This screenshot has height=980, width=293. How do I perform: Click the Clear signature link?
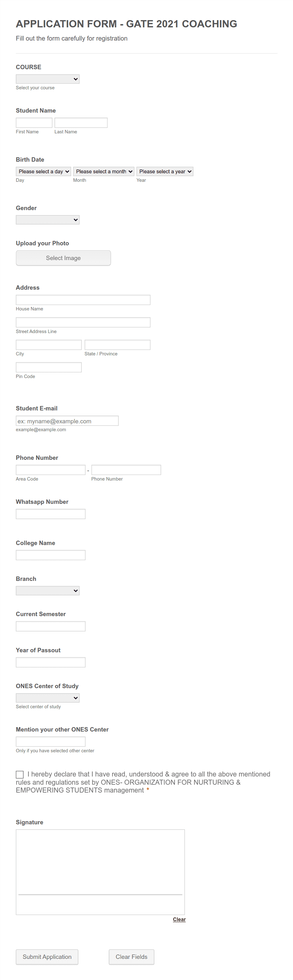pos(179,919)
